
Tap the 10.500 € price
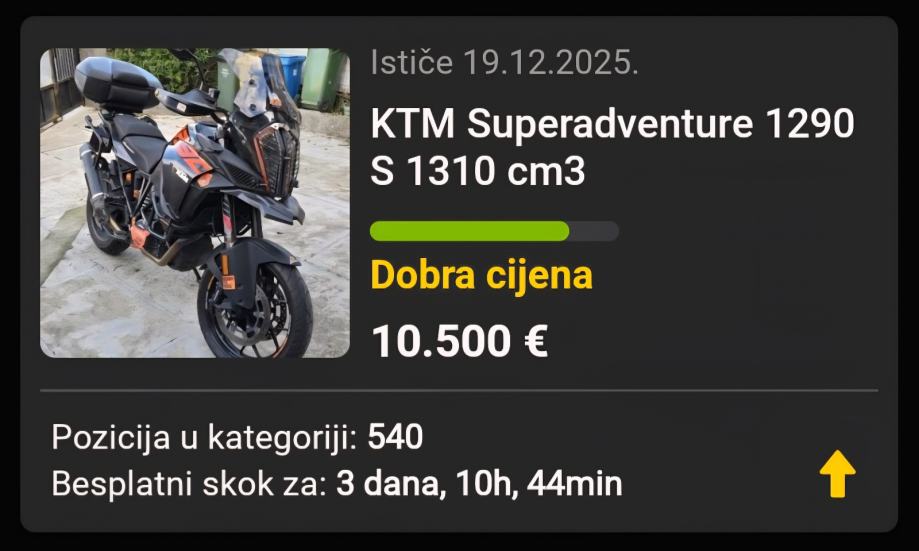(x=460, y=341)
